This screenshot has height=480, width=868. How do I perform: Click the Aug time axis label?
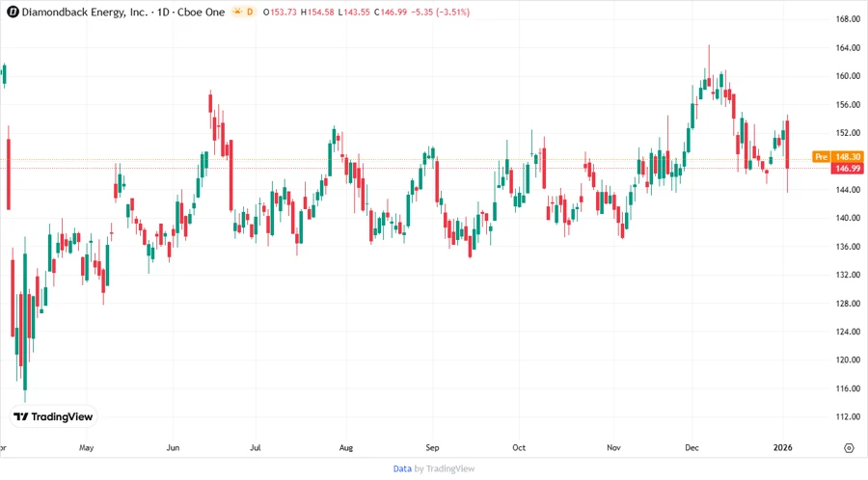346,448
